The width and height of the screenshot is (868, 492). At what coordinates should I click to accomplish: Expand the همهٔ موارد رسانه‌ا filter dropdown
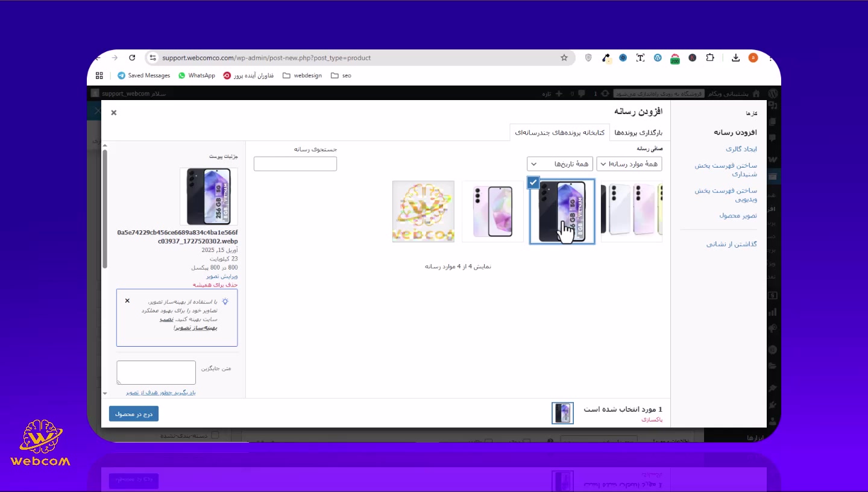tap(629, 164)
